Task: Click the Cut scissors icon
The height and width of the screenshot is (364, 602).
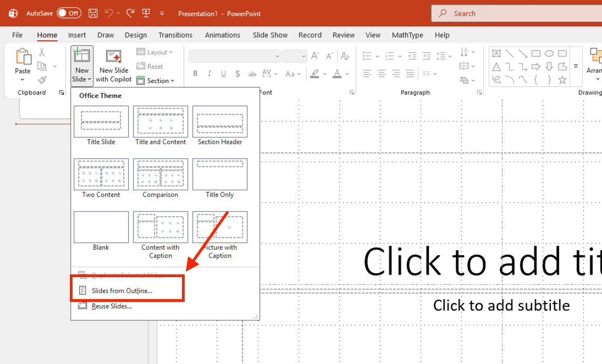Action: [42, 52]
